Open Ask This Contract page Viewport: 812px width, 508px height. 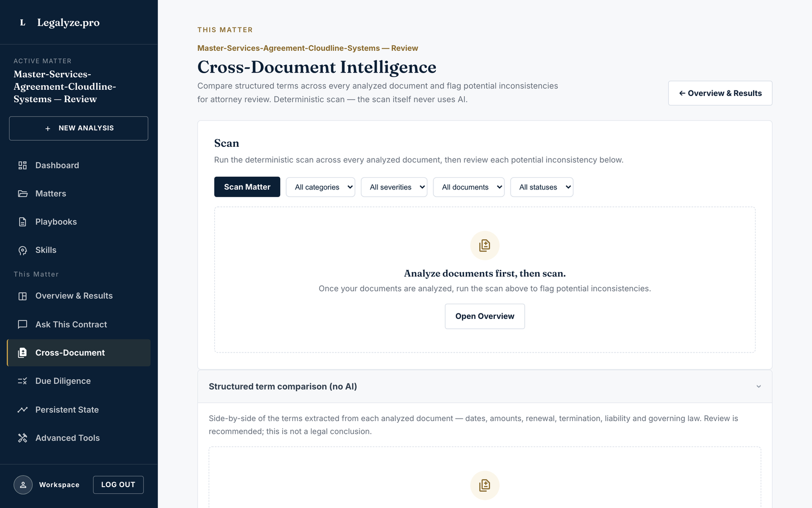pyautogui.click(x=79, y=324)
